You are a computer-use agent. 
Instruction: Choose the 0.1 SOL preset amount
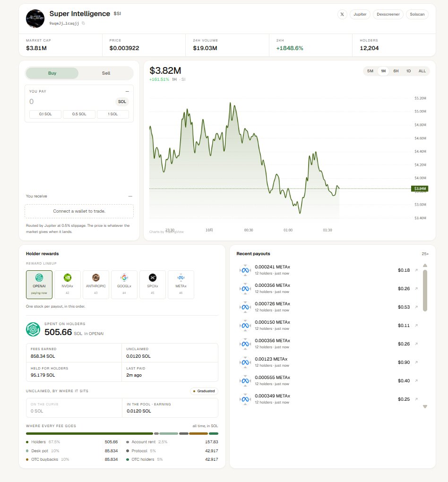(45, 114)
